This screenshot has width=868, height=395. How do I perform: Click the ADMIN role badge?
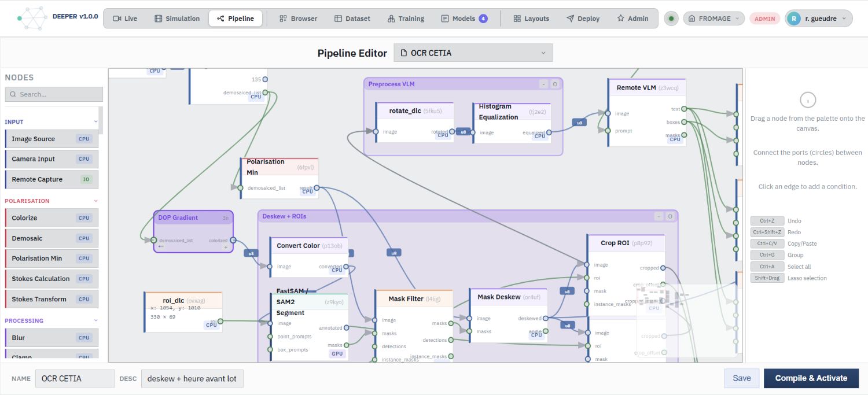coord(765,19)
